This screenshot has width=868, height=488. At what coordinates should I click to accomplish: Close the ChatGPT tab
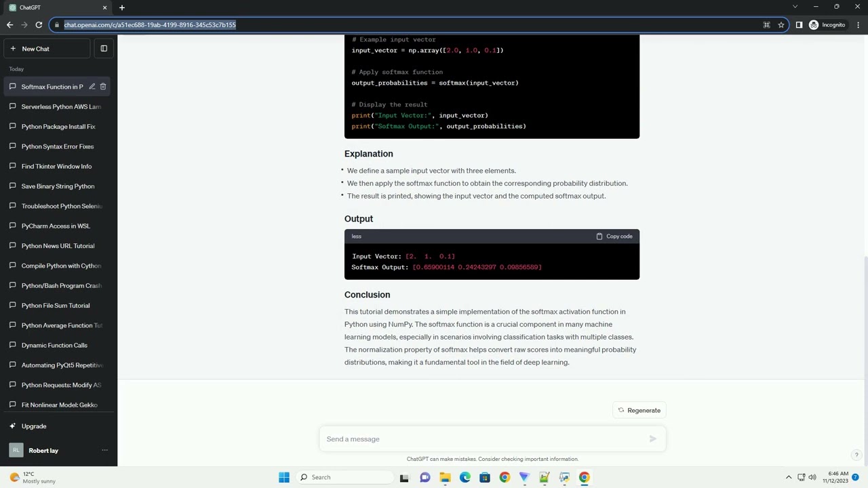[104, 7]
